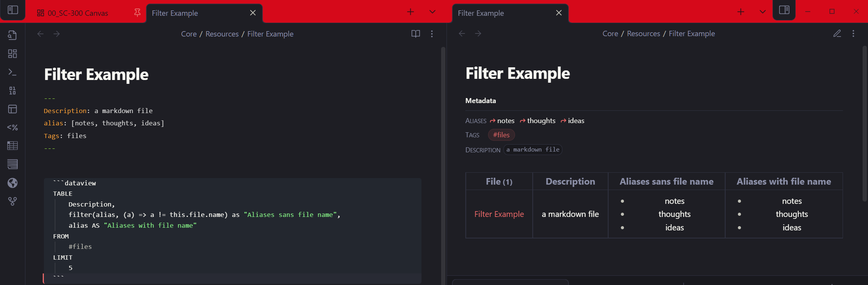Screen dimensions: 868x285
Task: Navigate back in the right pane
Action: click(x=462, y=33)
